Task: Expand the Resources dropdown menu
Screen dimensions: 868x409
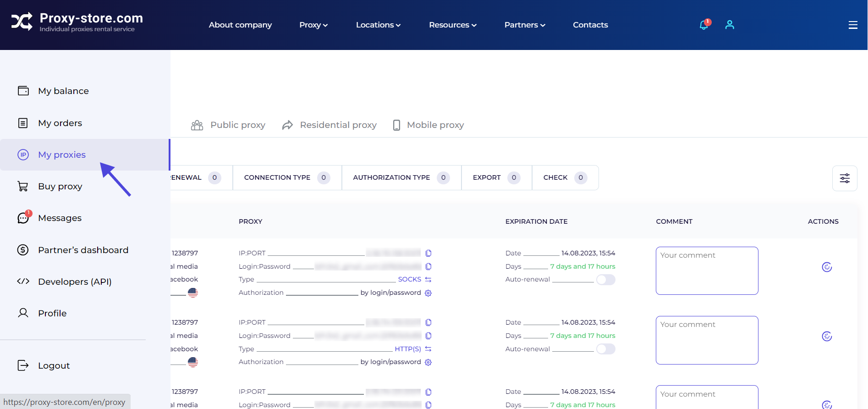Action: (x=452, y=25)
